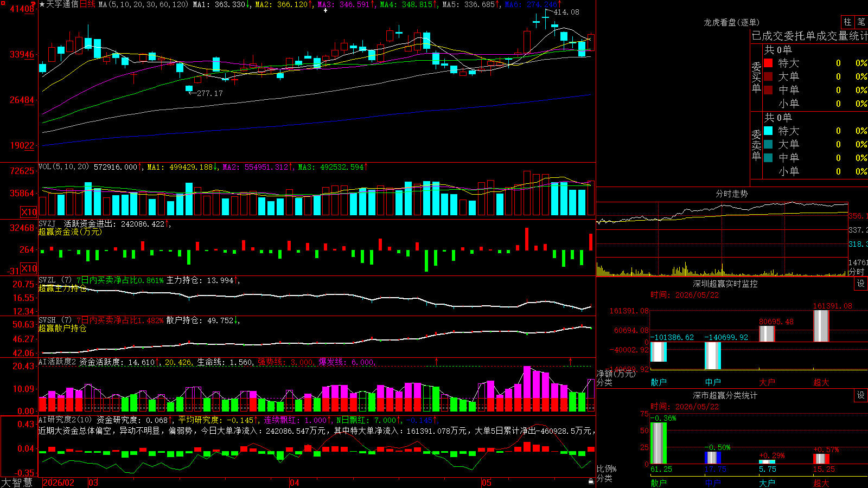Click the X10 scale box in VOL panel

tap(29, 212)
